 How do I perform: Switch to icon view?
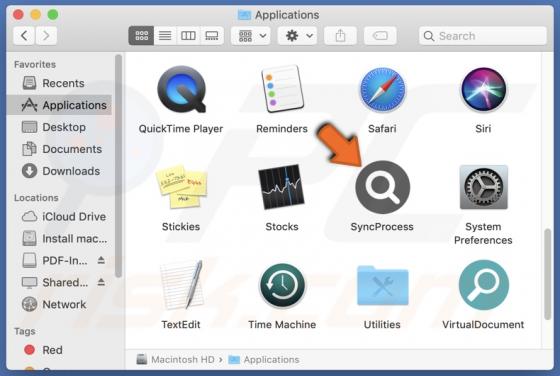141,36
